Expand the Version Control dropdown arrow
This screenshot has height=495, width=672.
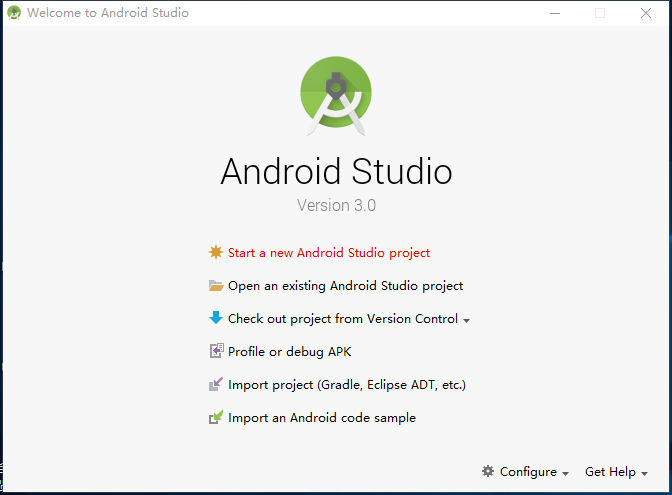coord(467,321)
